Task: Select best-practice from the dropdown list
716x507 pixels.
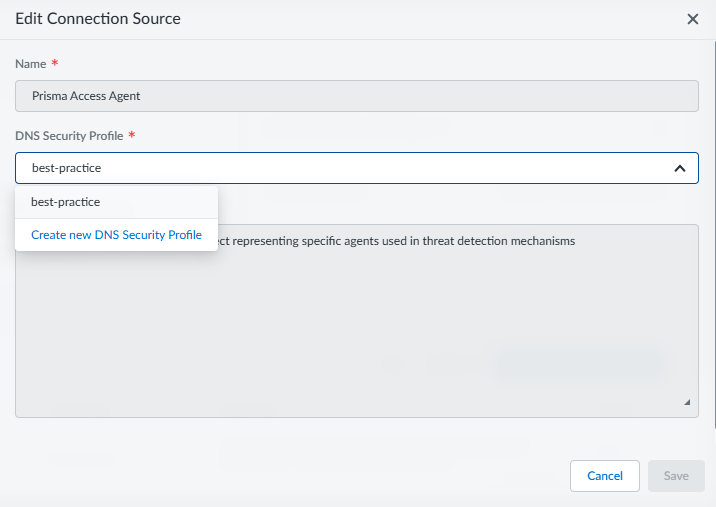Action: pos(66,202)
